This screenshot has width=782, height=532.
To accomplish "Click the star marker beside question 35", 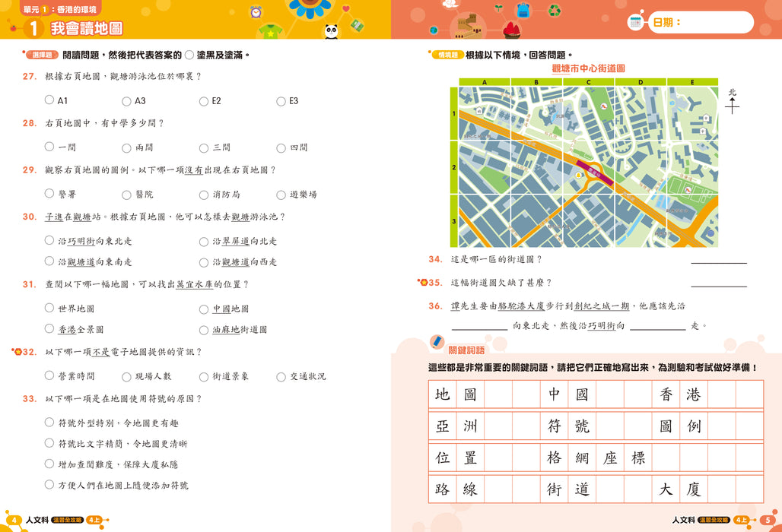I will [x=424, y=283].
